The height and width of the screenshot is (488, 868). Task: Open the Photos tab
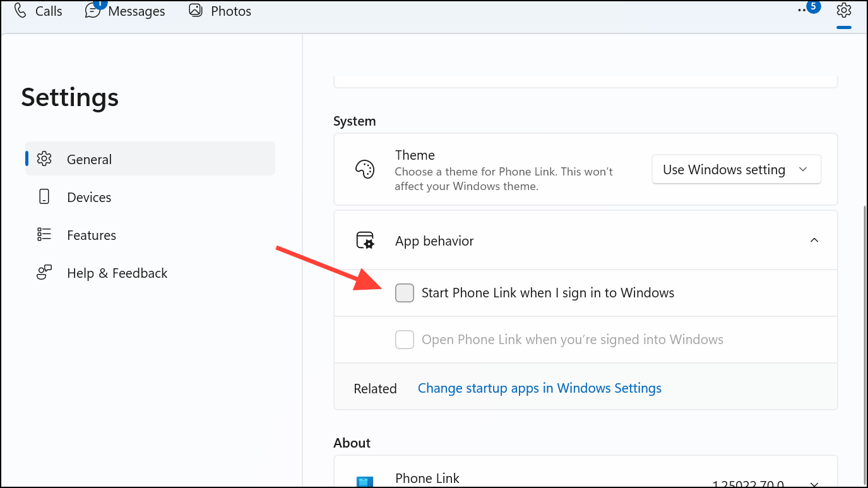tap(220, 11)
